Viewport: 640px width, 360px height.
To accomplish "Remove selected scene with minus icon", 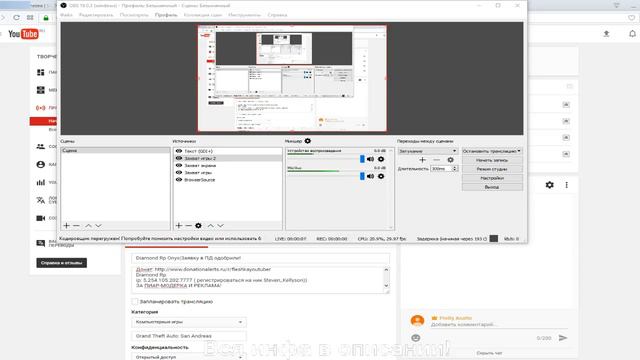I will point(76,225).
